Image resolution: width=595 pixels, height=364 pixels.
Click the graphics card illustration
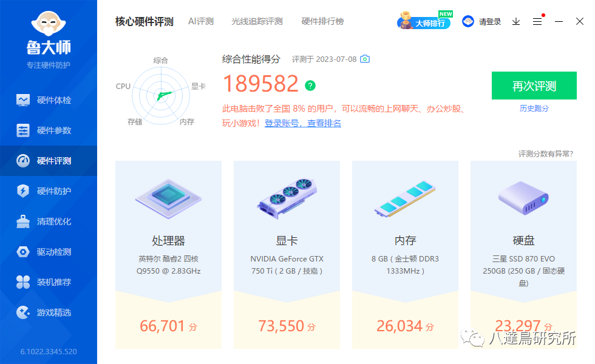pos(287,198)
